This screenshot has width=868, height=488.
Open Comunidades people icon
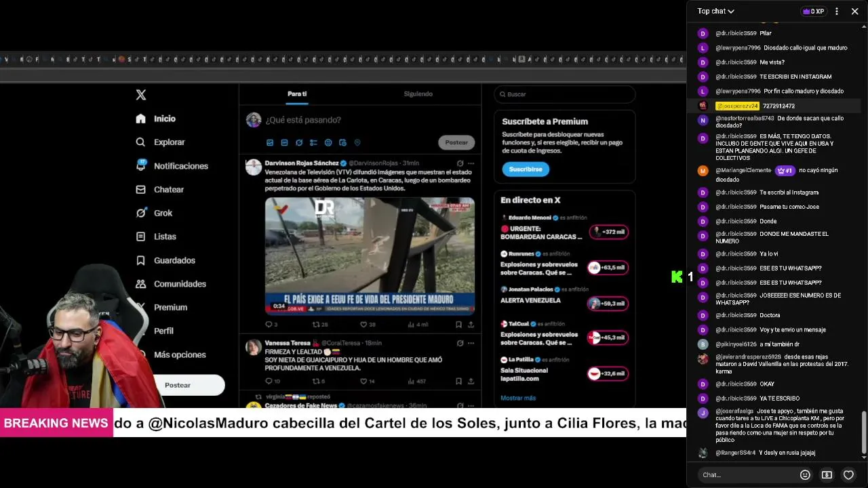tap(140, 284)
